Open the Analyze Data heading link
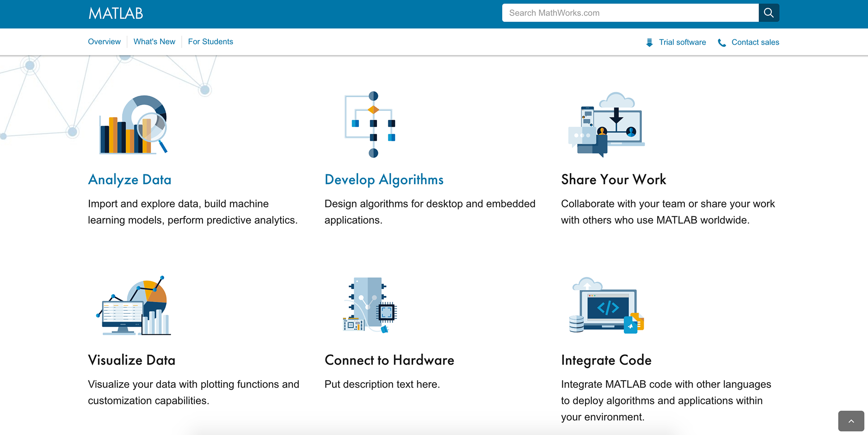 point(130,179)
